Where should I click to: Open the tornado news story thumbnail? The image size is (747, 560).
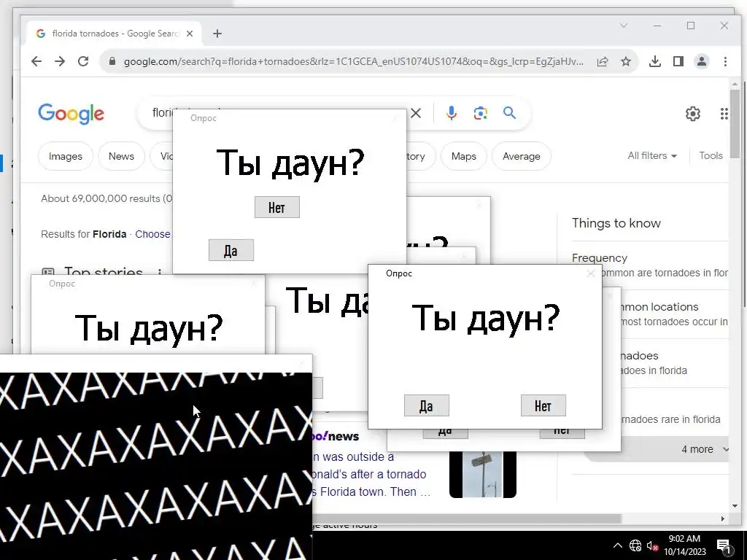pyautogui.click(x=483, y=474)
